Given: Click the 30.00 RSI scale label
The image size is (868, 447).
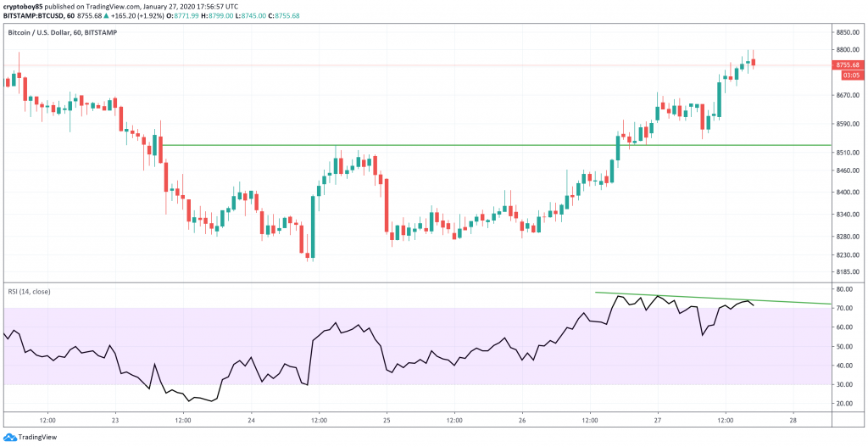Looking at the screenshot, I should point(845,384).
